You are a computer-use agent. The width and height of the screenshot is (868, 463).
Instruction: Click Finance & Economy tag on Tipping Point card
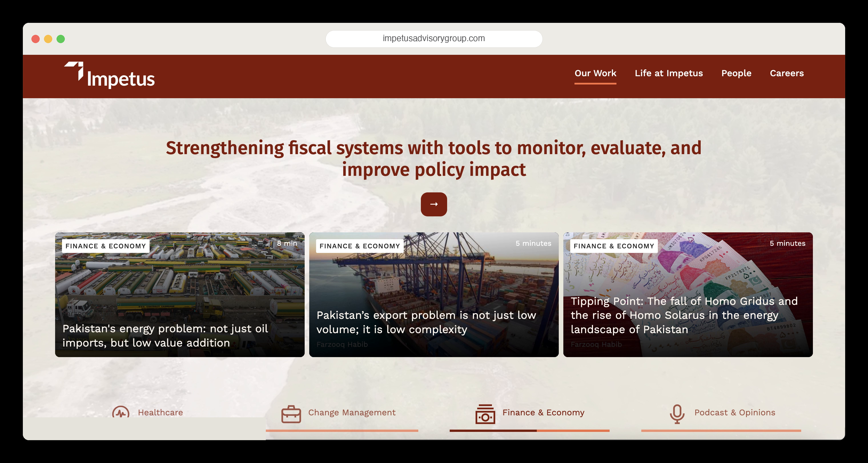coord(614,246)
